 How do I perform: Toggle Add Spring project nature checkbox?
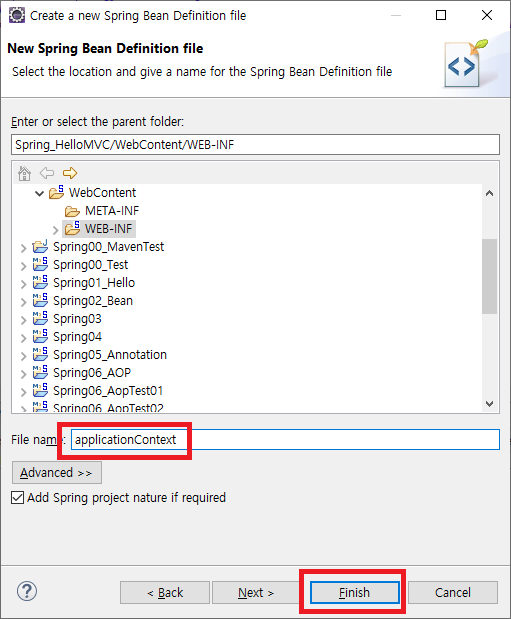(17, 497)
